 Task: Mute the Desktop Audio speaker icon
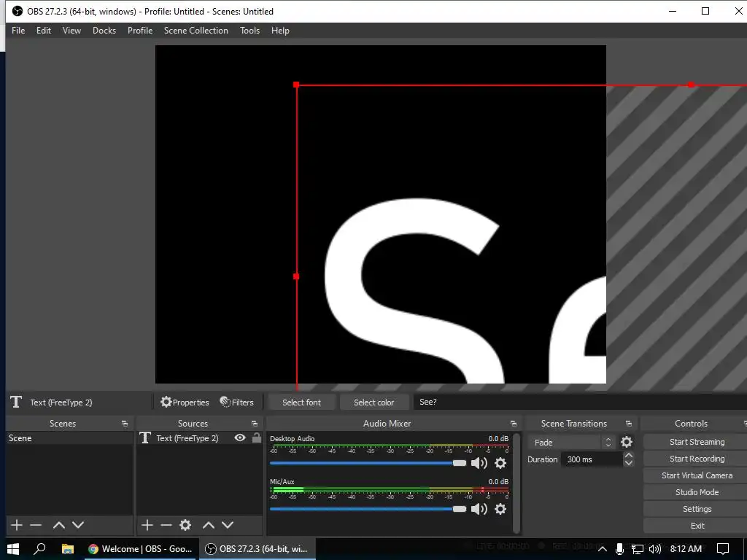479,463
